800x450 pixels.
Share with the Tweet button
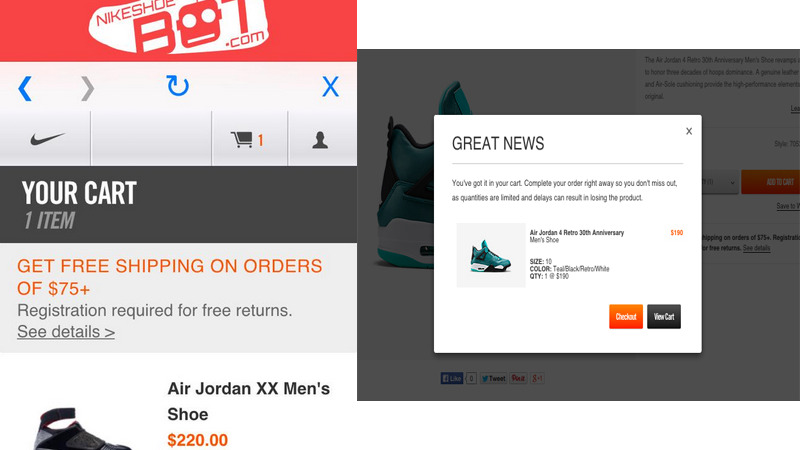pos(493,378)
